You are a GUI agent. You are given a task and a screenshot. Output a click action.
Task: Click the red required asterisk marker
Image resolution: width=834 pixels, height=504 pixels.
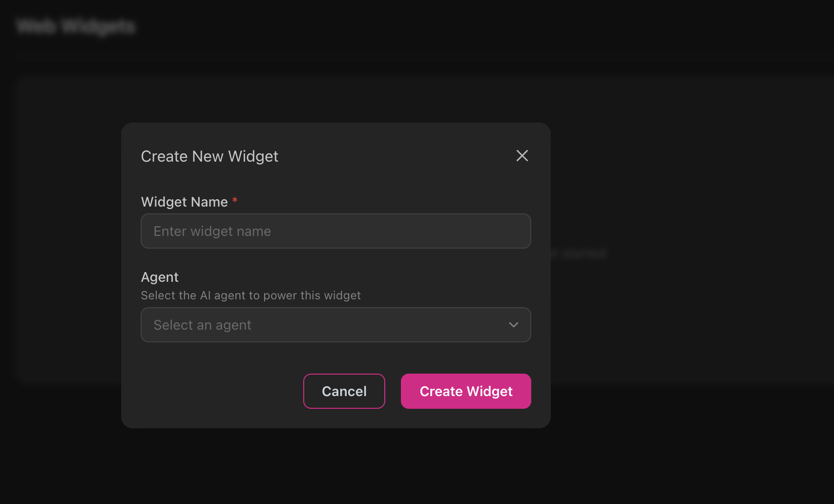(234, 201)
